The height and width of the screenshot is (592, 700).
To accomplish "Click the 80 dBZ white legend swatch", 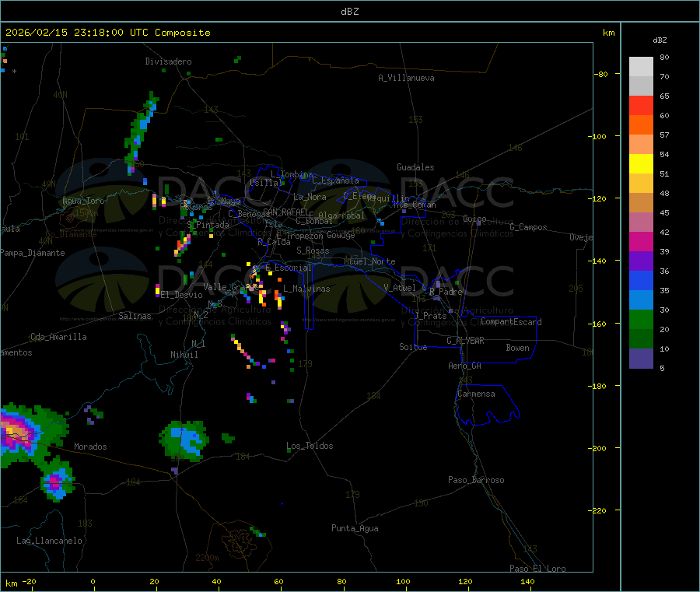I will (641, 67).
